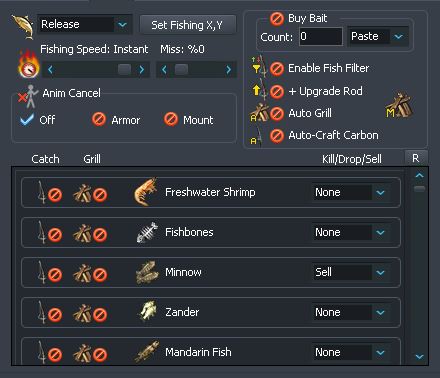440x378 pixels.
Task: Toggle catch for Freshwater Shrimp
Action: 55,195
